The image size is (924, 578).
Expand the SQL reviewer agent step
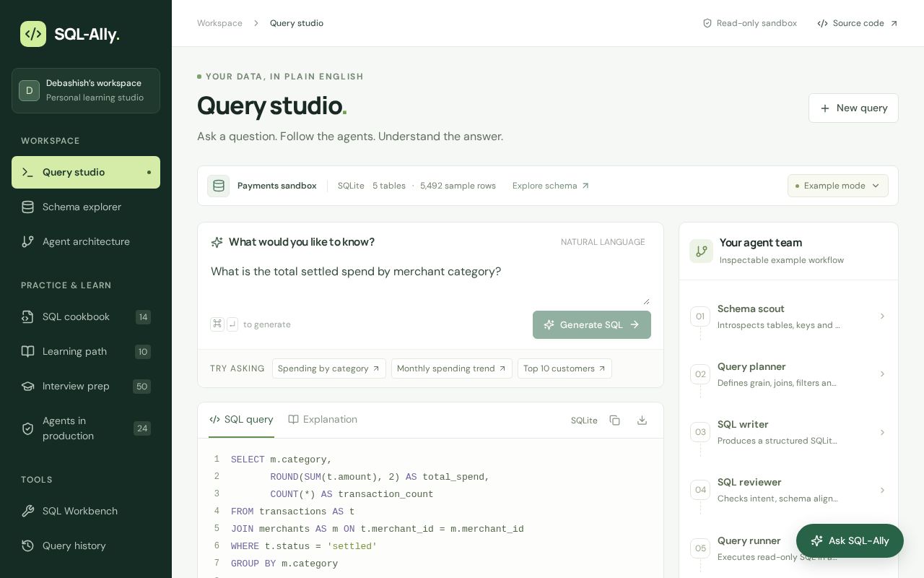point(788,490)
